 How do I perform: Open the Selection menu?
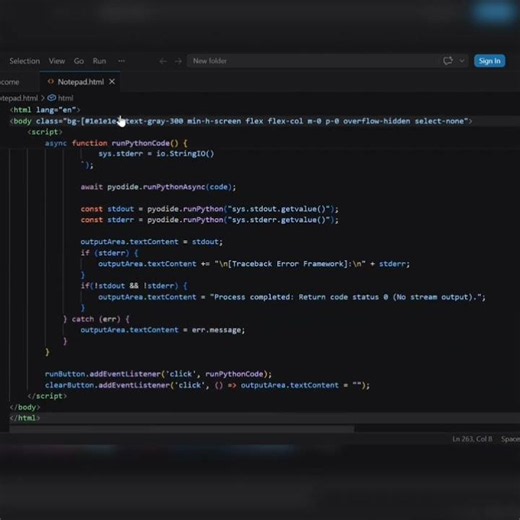25,61
